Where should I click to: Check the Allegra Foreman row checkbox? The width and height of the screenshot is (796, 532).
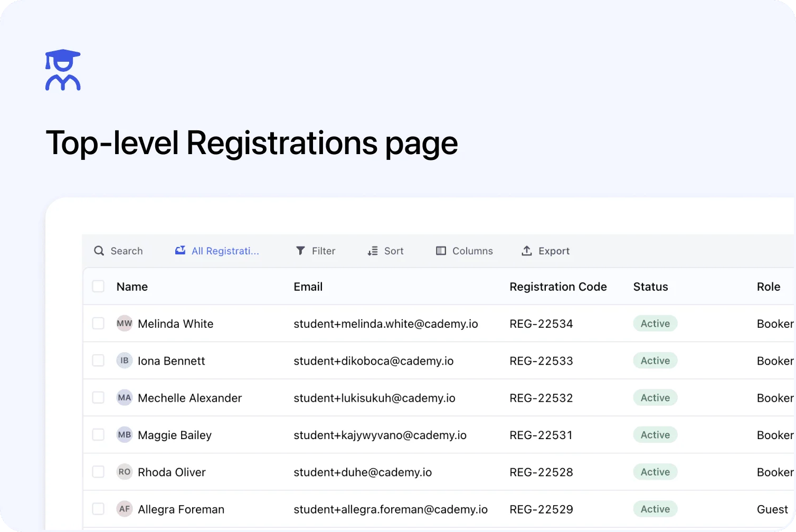pos(98,509)
